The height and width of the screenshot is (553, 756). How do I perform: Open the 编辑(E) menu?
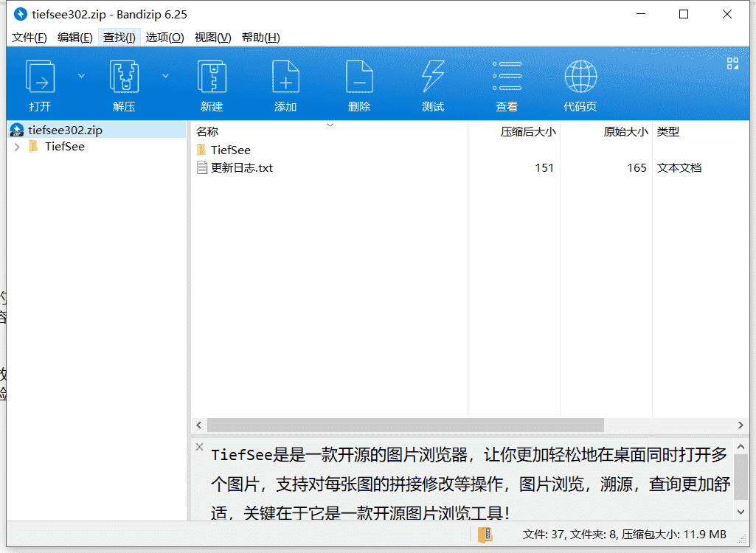(74, 38)
